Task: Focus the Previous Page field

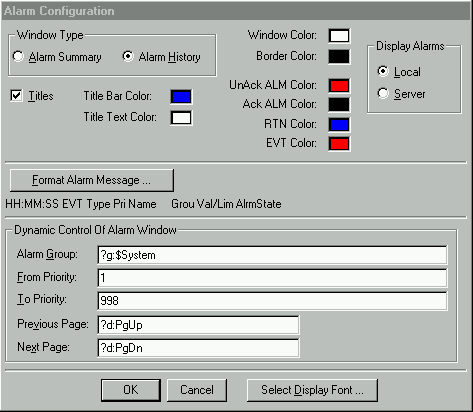Action: click(198, 325)
